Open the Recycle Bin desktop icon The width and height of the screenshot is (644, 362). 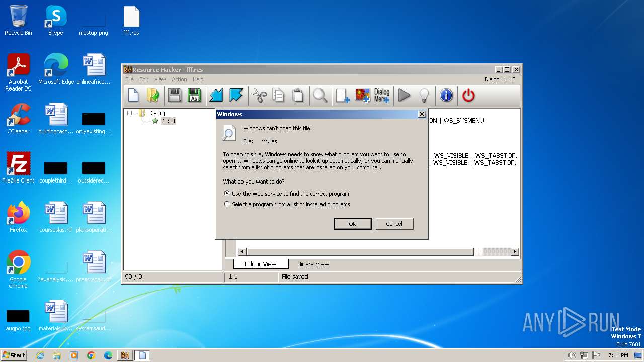(x=18, y=20)
